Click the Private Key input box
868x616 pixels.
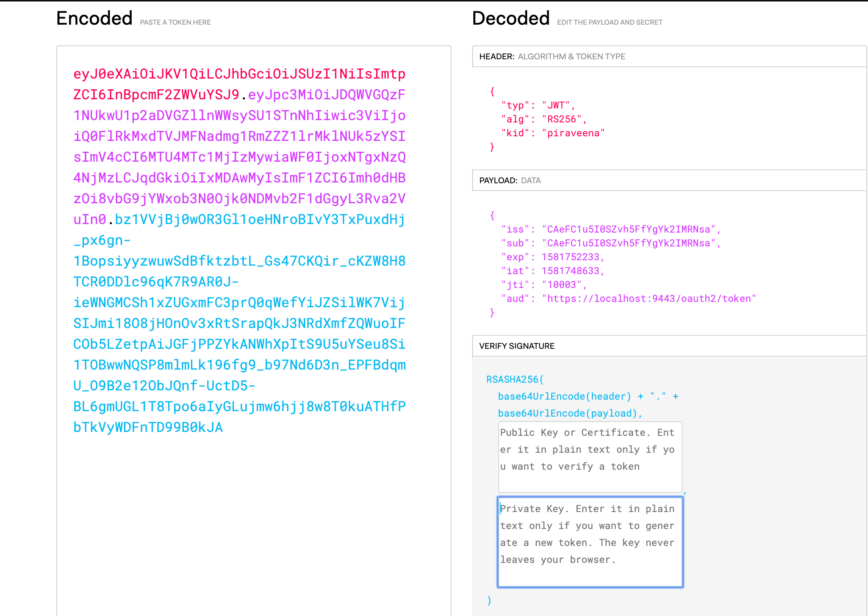590,541
